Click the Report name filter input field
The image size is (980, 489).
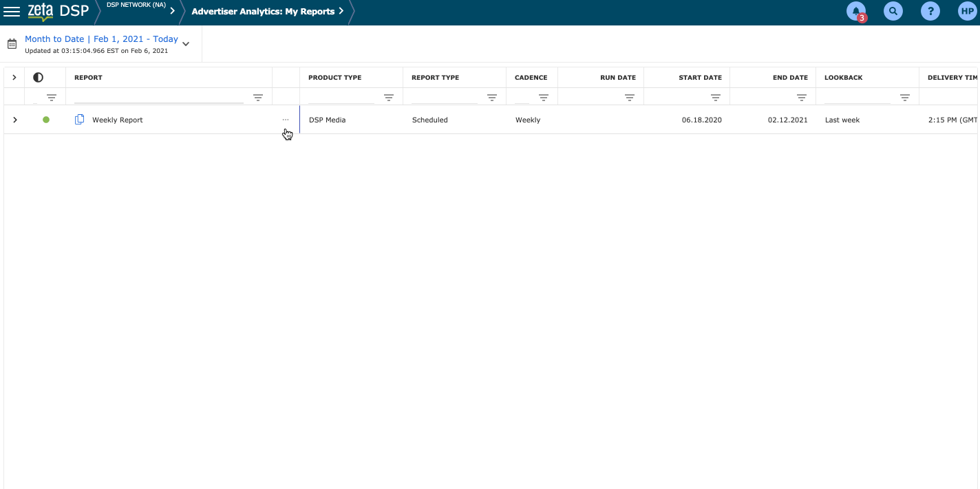click(x=158, y=97)
